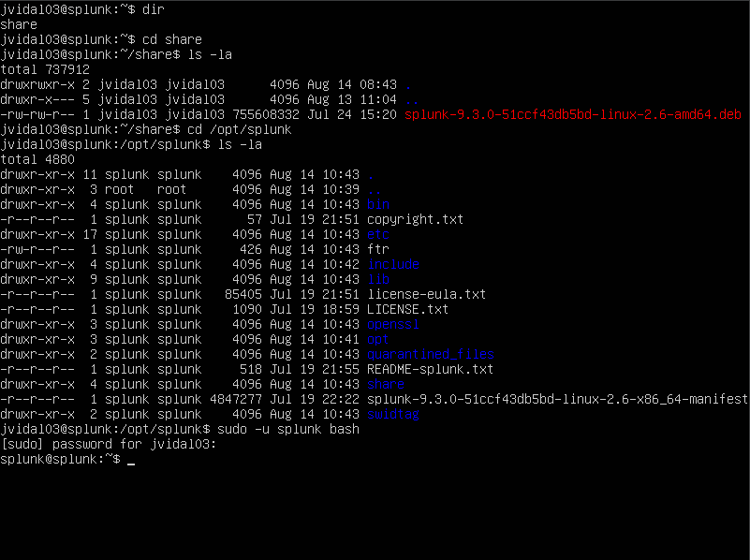Click the 'license-eula.txt' file name
The width and height of the screenshot is (750, 560).
point(427,295)
